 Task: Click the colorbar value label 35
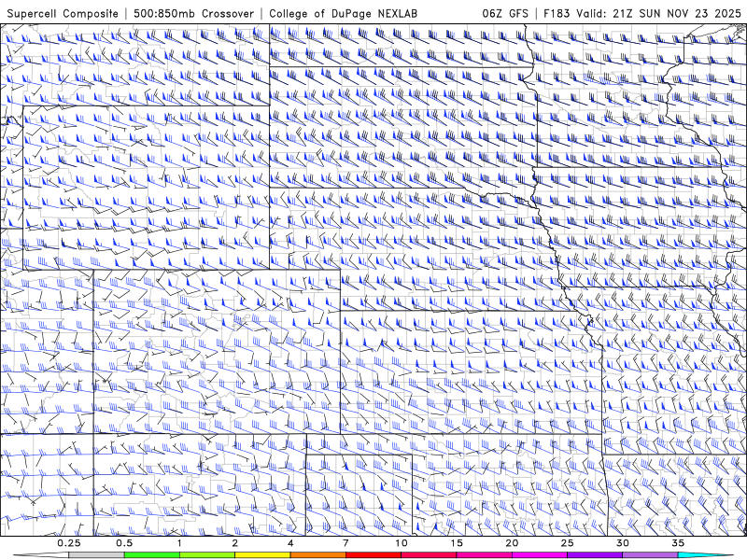[678, 543]
